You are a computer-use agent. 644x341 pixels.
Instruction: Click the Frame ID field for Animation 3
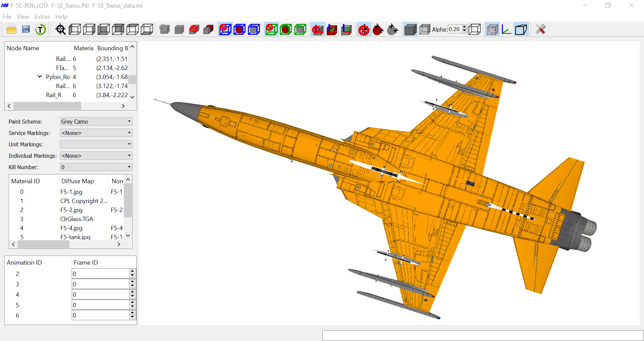101,284
